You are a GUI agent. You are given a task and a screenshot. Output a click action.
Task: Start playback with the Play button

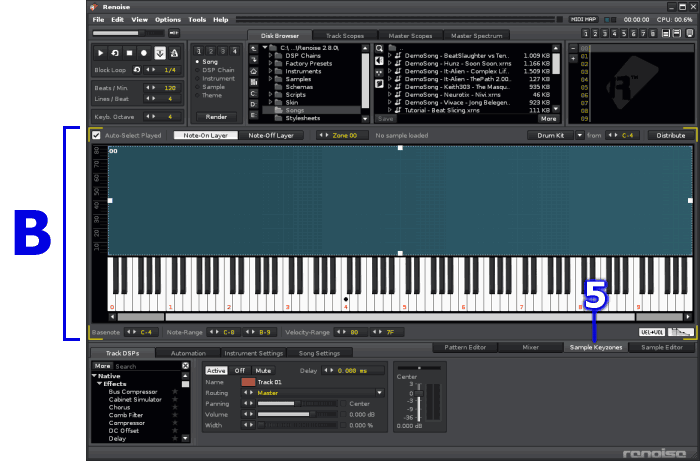[100, 53]
